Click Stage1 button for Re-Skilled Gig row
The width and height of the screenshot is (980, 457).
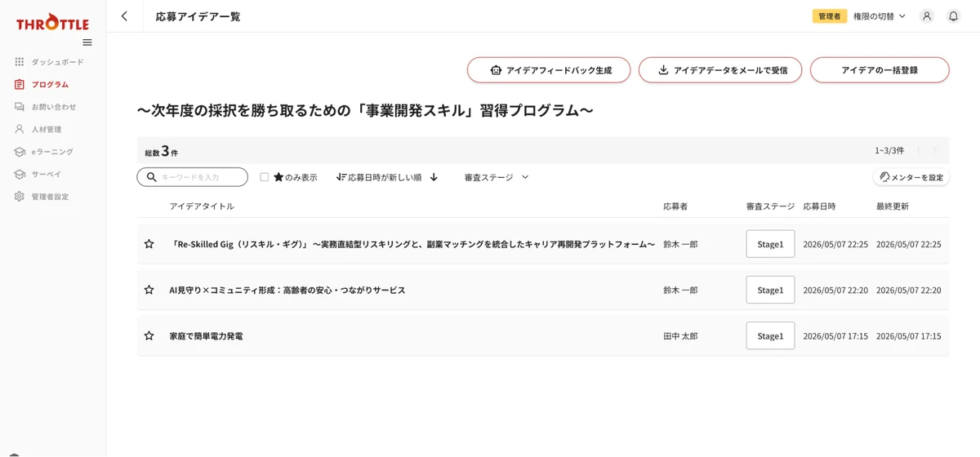tap(770, 244)
